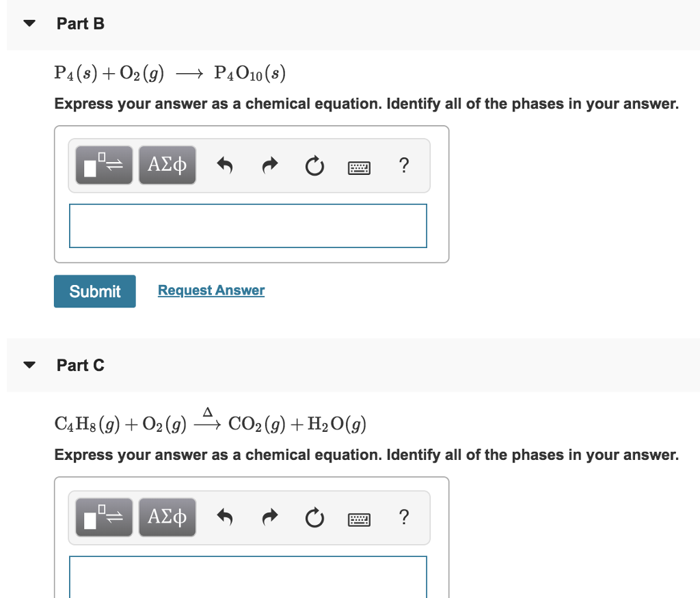This screenshot has height=598, width=700.
Task: Click the Part C help question mark
Action: point(404,518)
